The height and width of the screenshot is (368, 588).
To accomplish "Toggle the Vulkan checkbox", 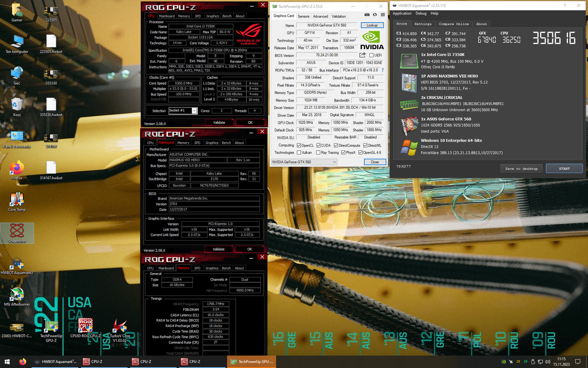I will (x=299, y=153).
